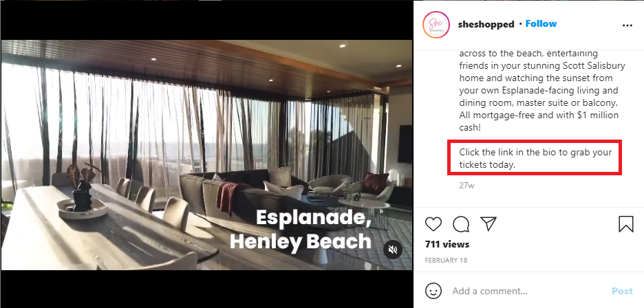This screenshot has height=308, width=644.
Task: Open the three-dot more options menu
Action: tap(627, 25)
